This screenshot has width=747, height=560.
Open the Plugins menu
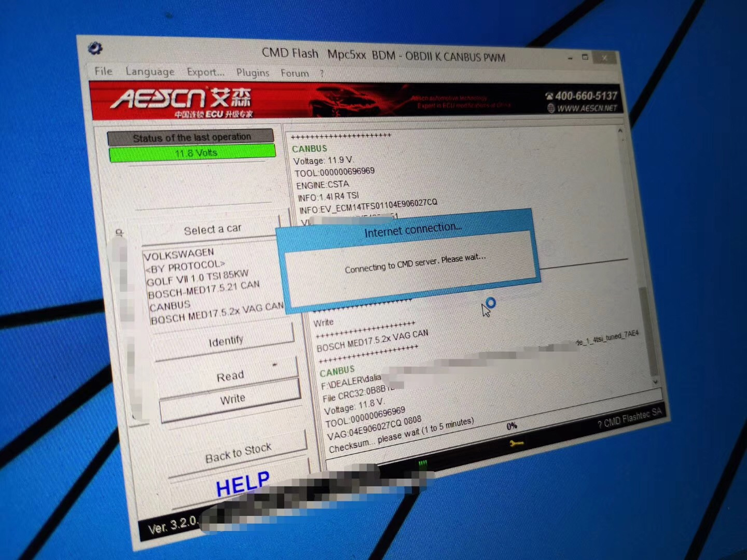pos(253,73)
